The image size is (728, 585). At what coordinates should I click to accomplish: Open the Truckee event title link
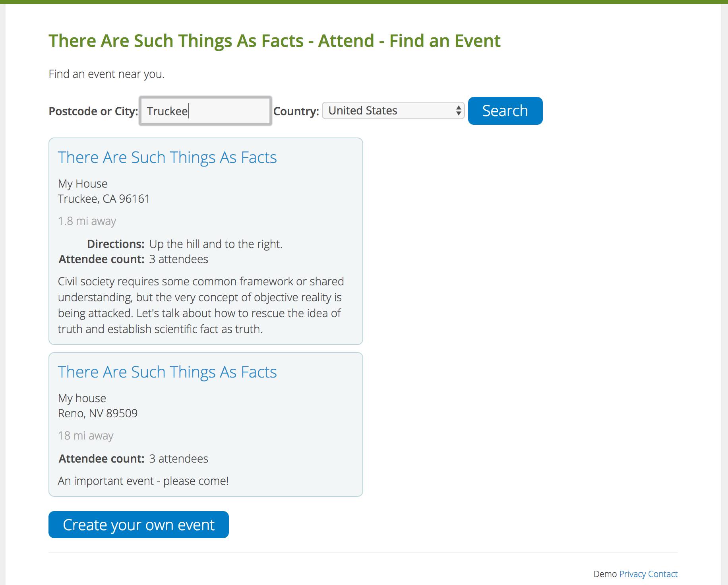167,157
